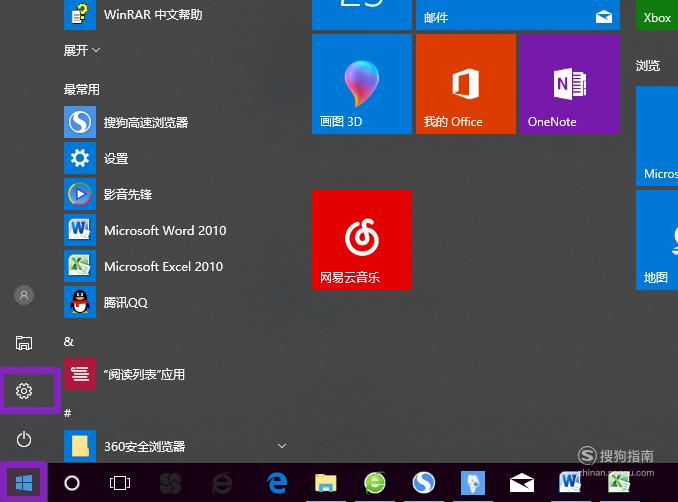678x502 pixels.
Task: Click the & letter section header
Action: pyautogui.click(x=68, y=342)
